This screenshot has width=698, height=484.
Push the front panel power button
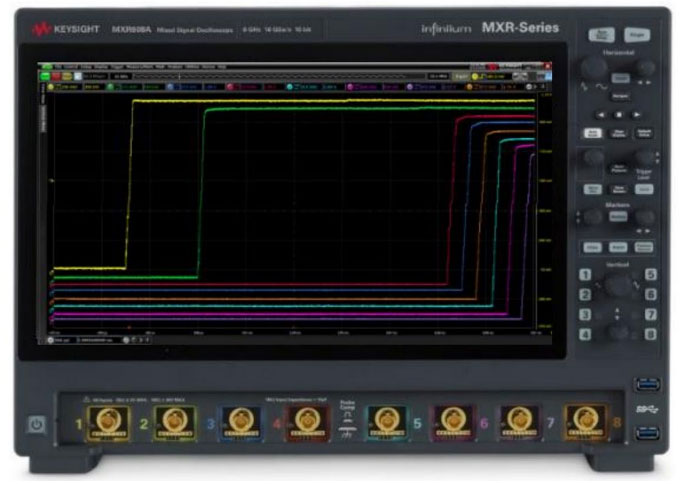37,424
